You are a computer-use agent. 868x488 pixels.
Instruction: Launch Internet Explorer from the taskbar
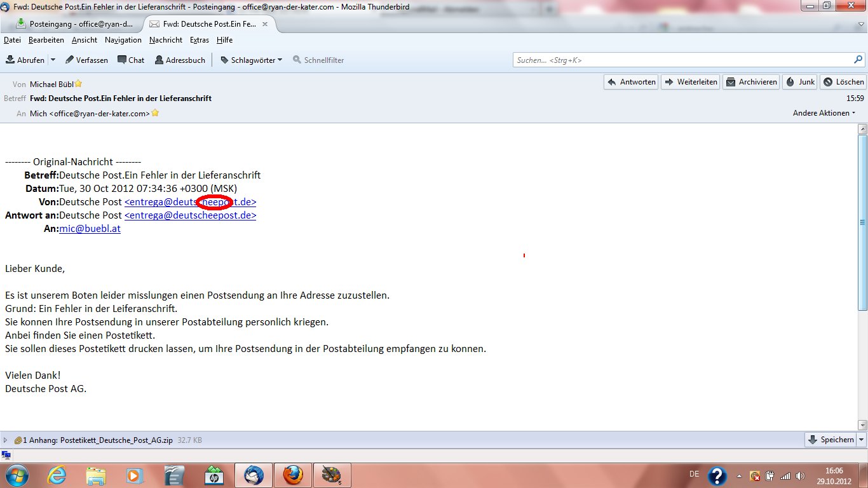pos(57,475)
